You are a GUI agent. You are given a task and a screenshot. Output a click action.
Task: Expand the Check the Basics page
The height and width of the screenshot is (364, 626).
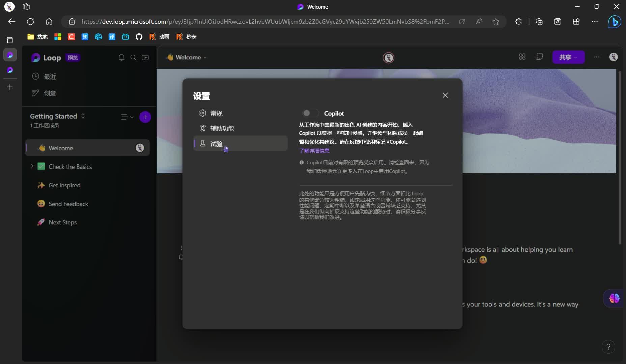click(x=32, y=166)
